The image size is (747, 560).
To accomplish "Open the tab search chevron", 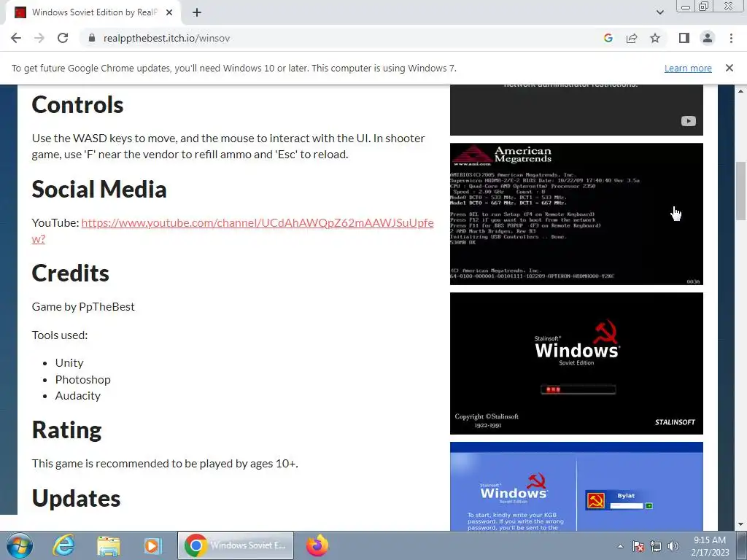I will pyautogui.click(x=659, y=12).
